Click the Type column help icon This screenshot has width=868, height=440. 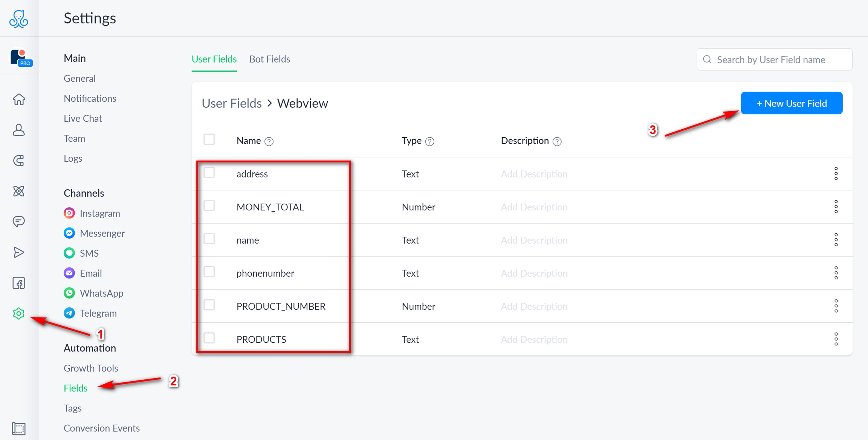pos(429,141)
